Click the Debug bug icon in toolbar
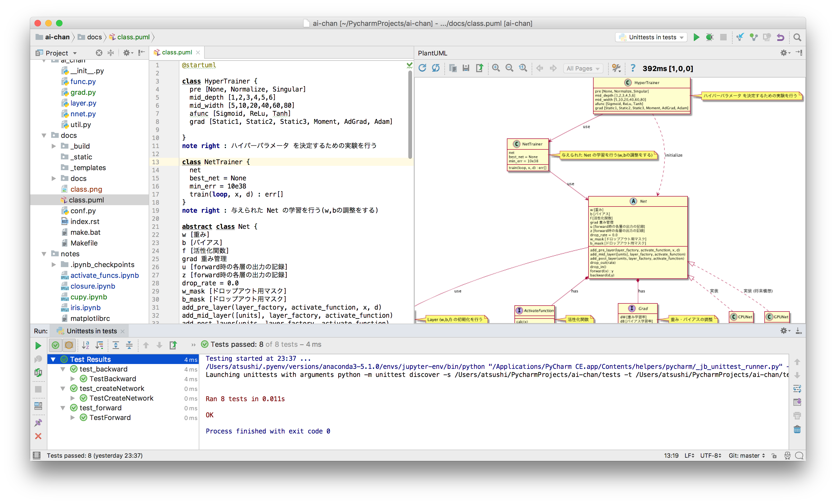Screen dimensions: 836x504 coord(709,37)
